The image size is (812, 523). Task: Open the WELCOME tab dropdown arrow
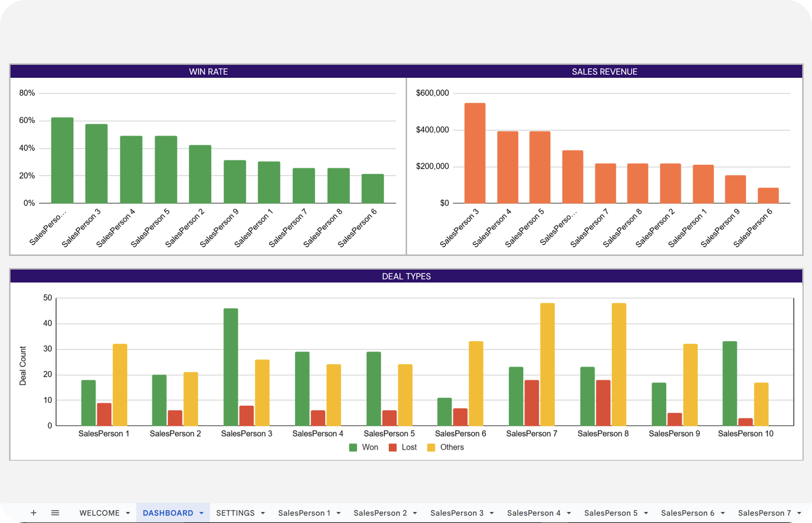[x=128, y=513]
